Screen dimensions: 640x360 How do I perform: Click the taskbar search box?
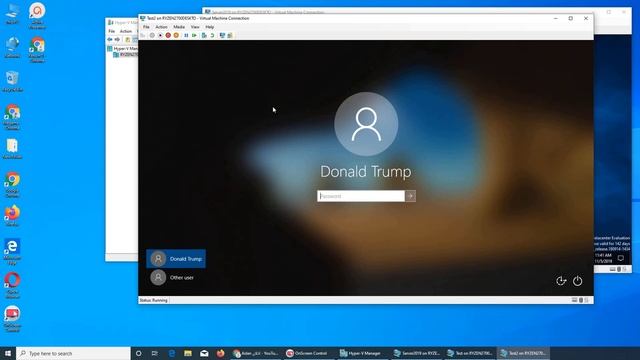point(73,353)
